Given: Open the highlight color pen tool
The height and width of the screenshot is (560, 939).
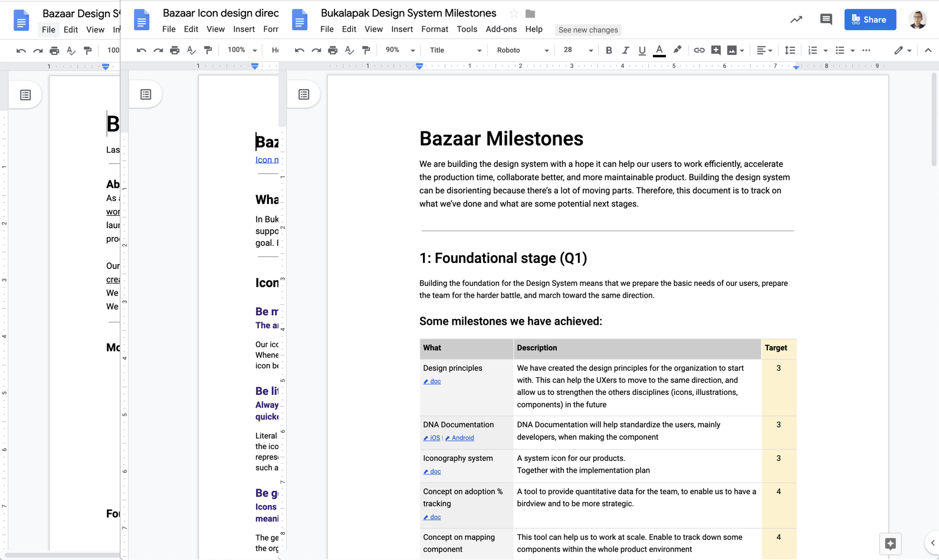Looking at the screenshot, I should (677, 50).
